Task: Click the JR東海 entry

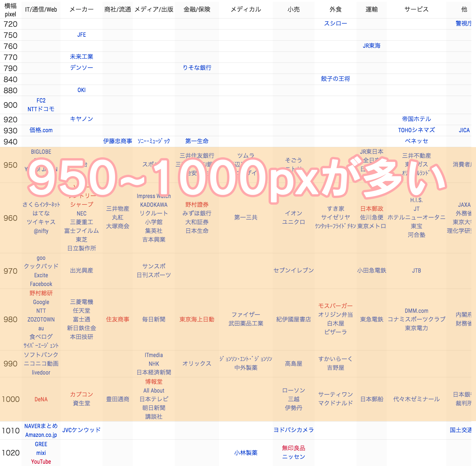Action: coord(372,46)
